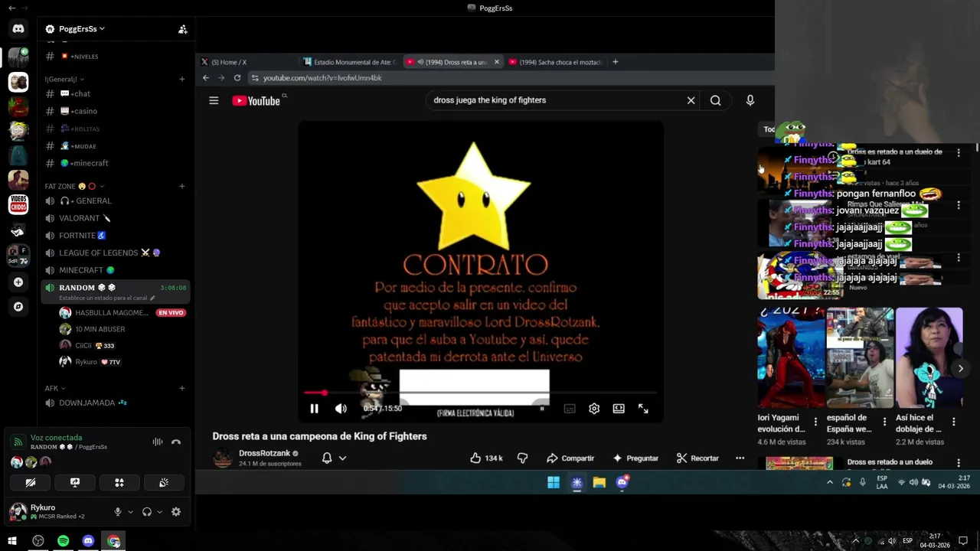Viewport: 980px width, 551px height.
Task: Switch to Estadio Monumental browser tab
Action: coord(351,62)
